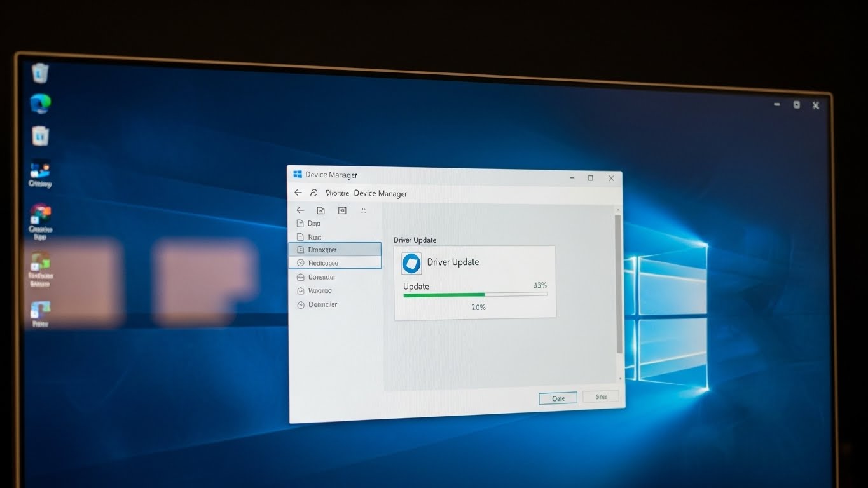The width and height of the screenshot is (868, 488).
Task: Click the clock icon beside Denncier
Action: [301, 305]
